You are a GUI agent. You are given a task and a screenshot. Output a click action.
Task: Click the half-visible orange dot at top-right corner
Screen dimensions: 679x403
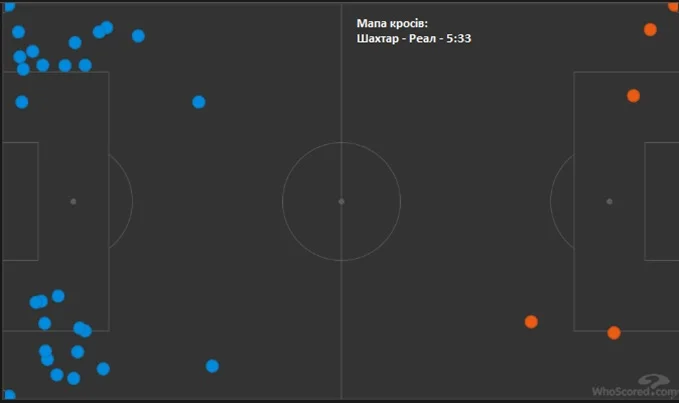point(674,5)
